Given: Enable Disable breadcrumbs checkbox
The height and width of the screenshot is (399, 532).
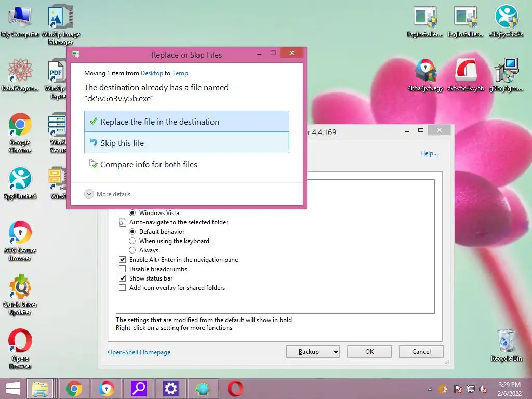Looking at the screenshot, I should [x=123, y=269].
